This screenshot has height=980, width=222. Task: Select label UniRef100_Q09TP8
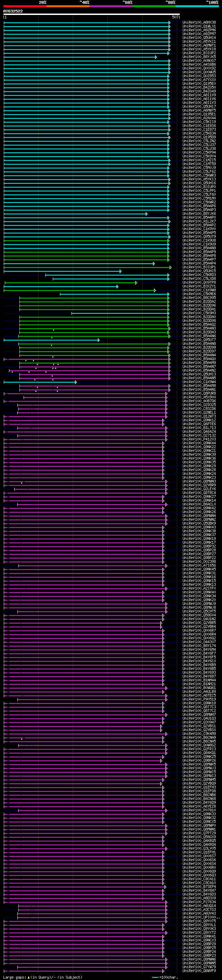(199, 283)
